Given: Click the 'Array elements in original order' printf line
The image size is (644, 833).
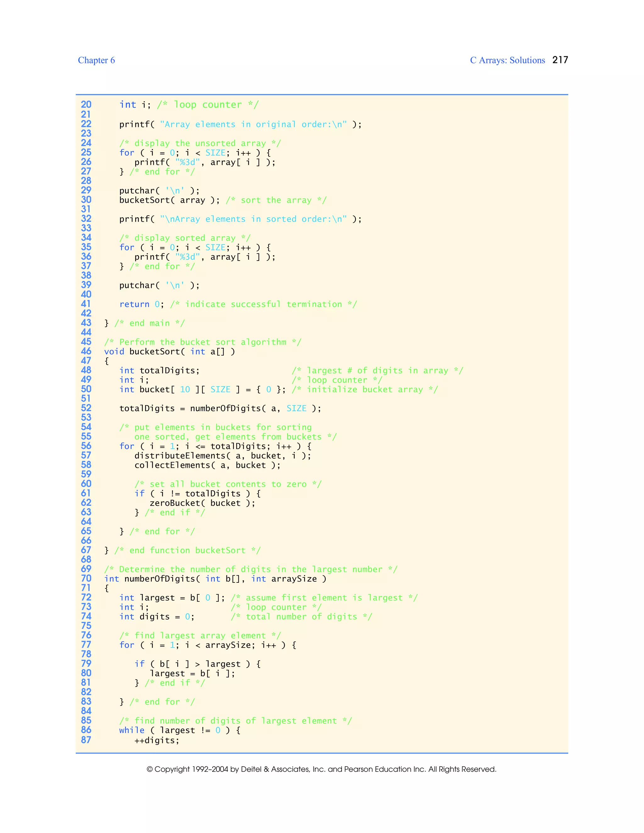Looking at the screenshot, I should point(240,124).
